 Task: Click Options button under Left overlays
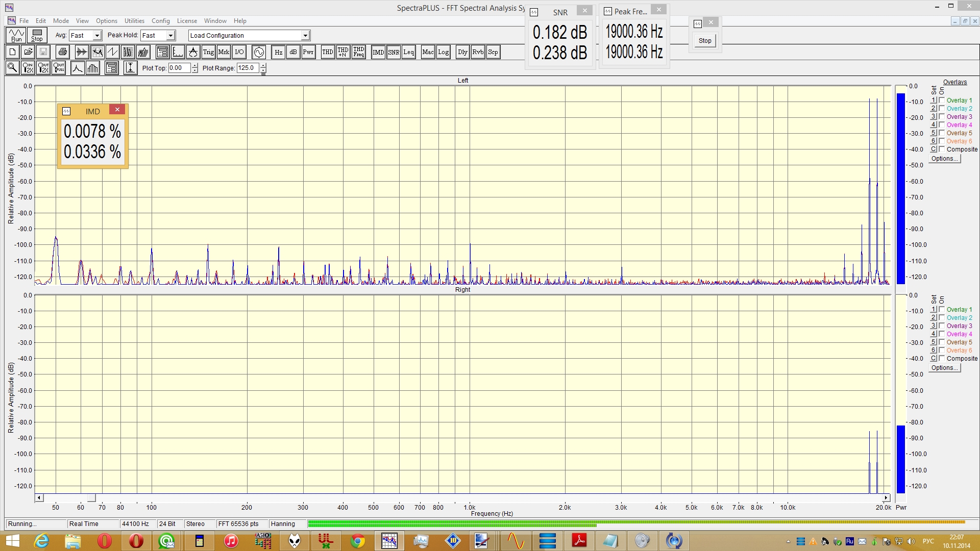944,159
